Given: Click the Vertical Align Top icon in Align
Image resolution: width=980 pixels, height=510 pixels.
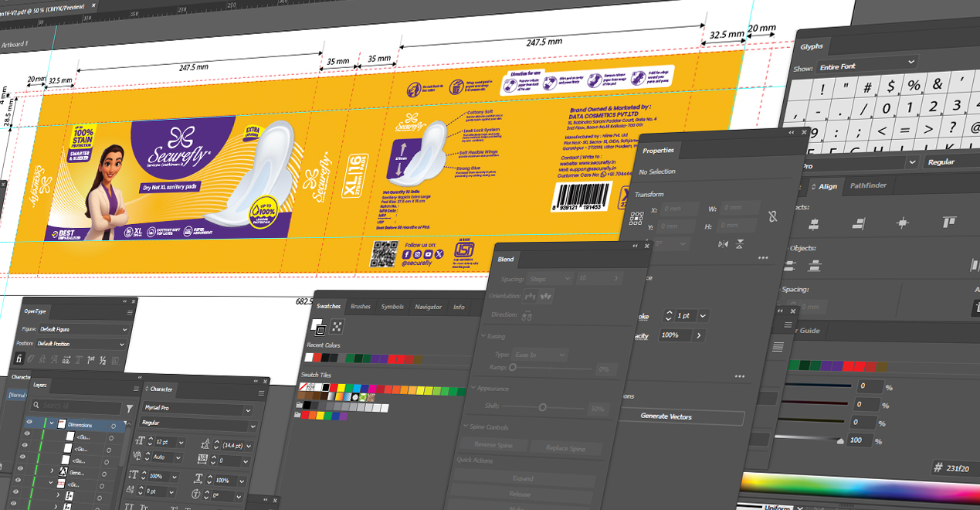Looking at the screenshot, I should pyautogui.click(x=949, y=223).
